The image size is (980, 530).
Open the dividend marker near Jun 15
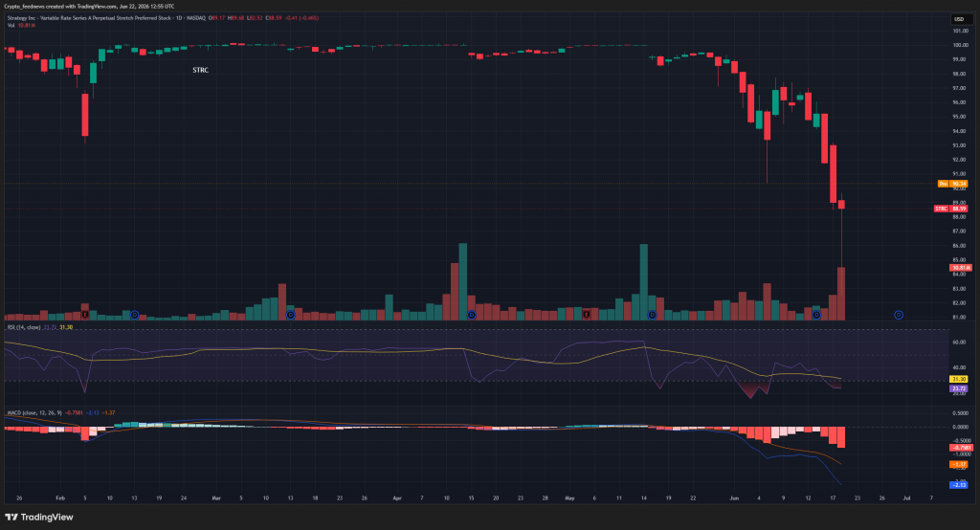point(816,315)
